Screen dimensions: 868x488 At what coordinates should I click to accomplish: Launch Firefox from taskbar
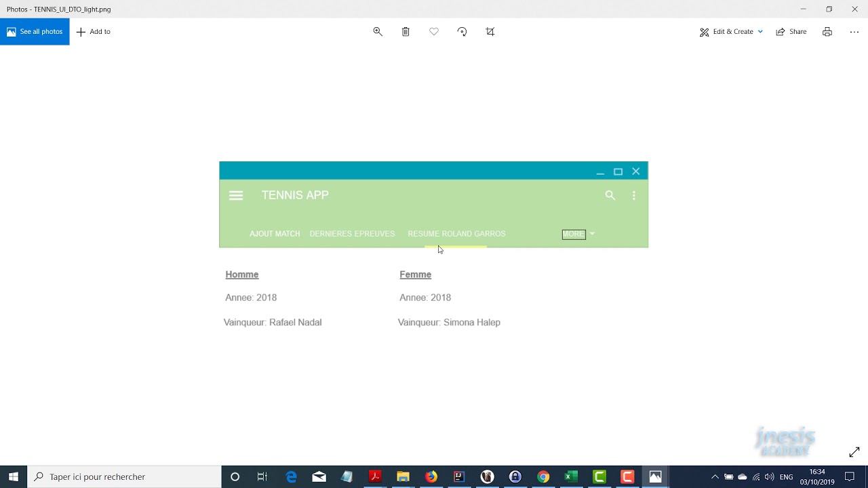click(431, 477)
